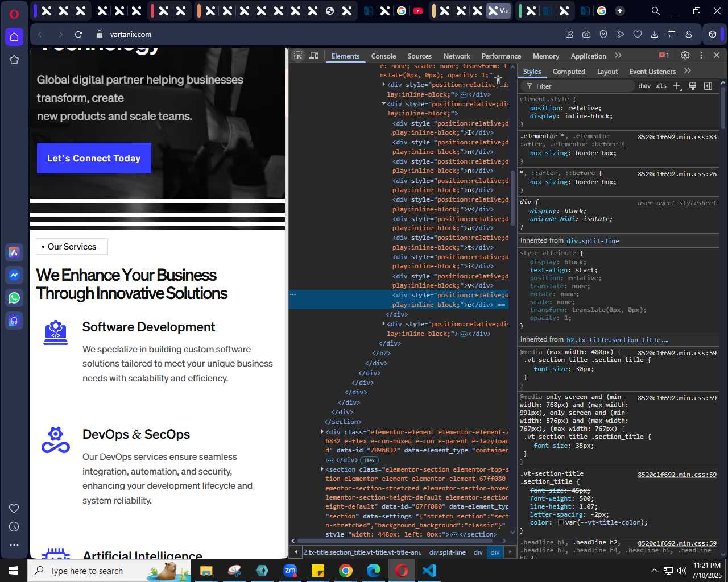
Task: Open WhatsApp in Opera sidebar
Action: (14, 298)
